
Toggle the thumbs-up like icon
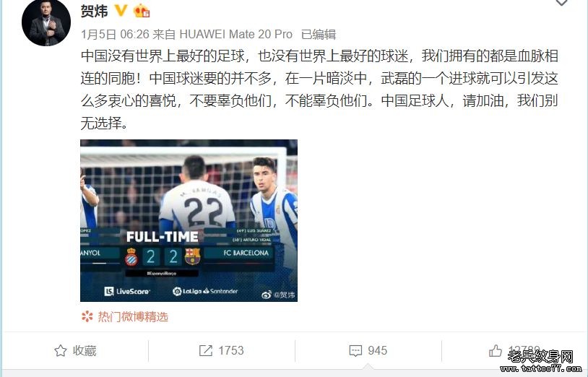496,351
